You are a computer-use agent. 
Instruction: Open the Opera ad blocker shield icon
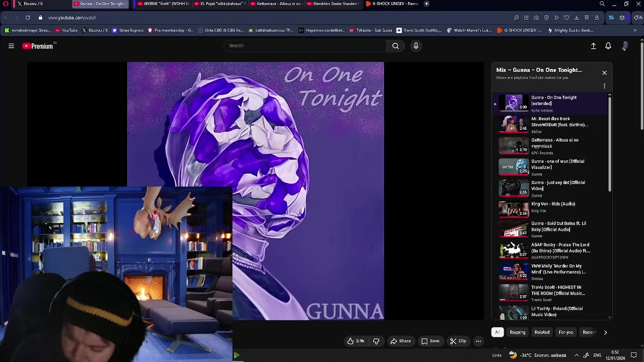[x=546, y=18]
